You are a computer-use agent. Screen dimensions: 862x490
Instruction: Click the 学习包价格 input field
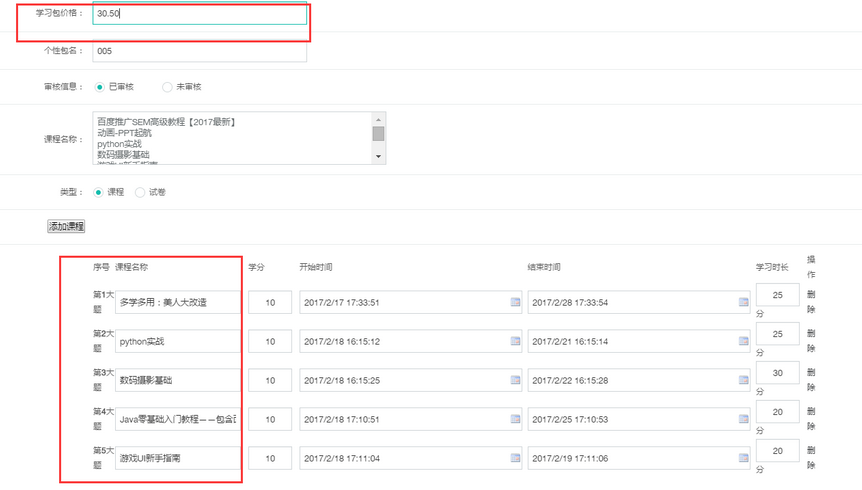click(199, 15)
